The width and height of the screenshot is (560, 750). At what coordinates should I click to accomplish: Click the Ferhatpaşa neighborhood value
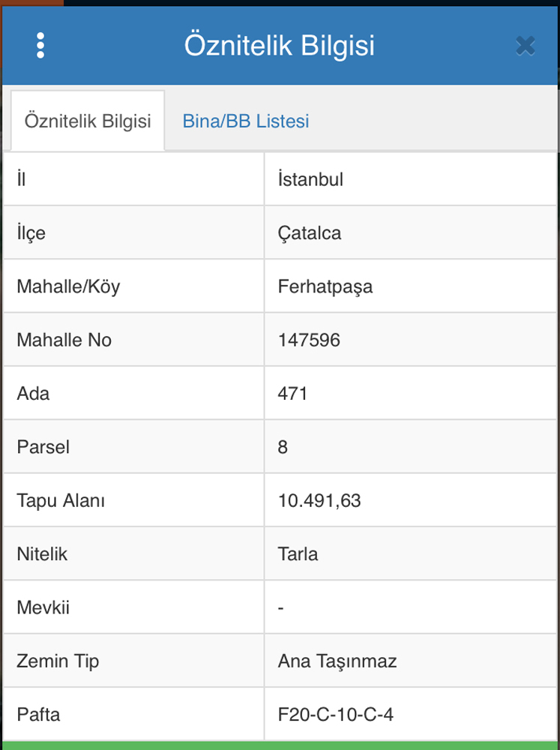pos(325,286)
